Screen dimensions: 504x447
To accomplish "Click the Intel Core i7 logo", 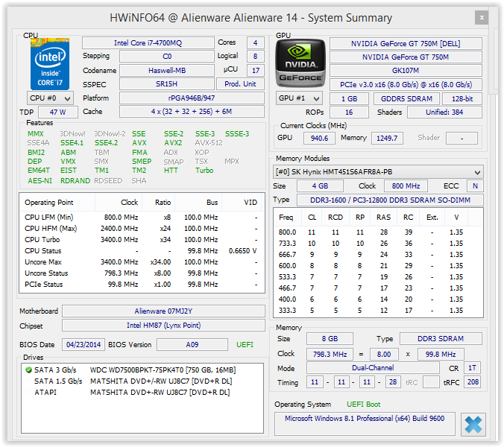I will coord(50,64).
